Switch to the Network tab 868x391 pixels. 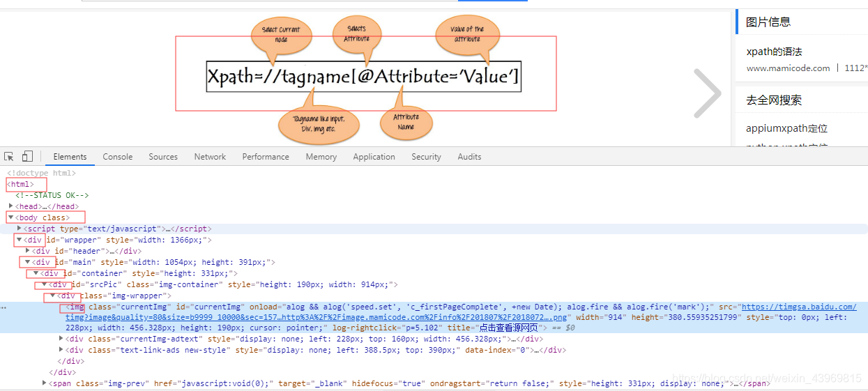(210, 157)
